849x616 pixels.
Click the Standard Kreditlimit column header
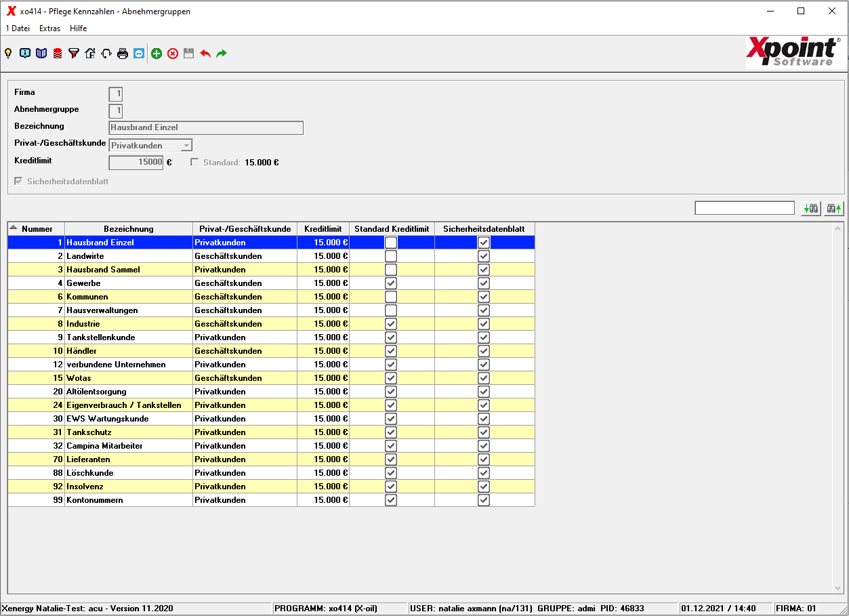[392, 229]
